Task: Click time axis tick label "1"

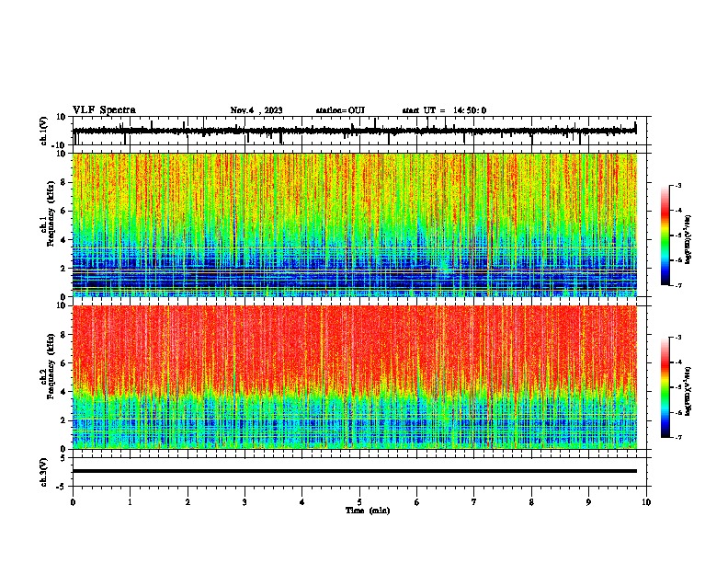Action: [130, 502]
